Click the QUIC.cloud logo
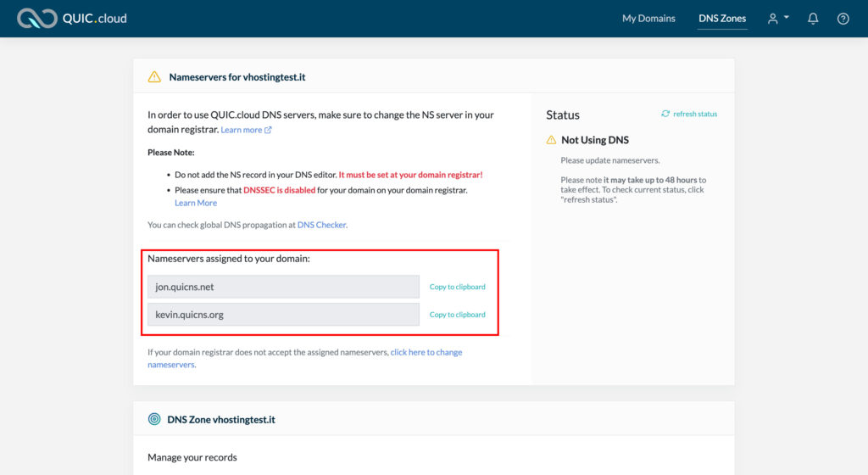Screen dimensions: 868x475 click(x=72, y=19)
